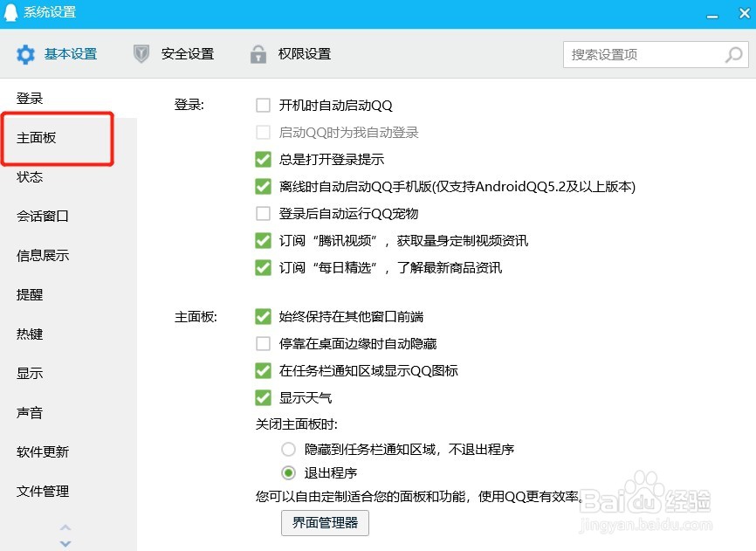Uncheck 离线时自动启动QQ手机版 option
Screen dimensions: 756x551
tap(264, 186)
